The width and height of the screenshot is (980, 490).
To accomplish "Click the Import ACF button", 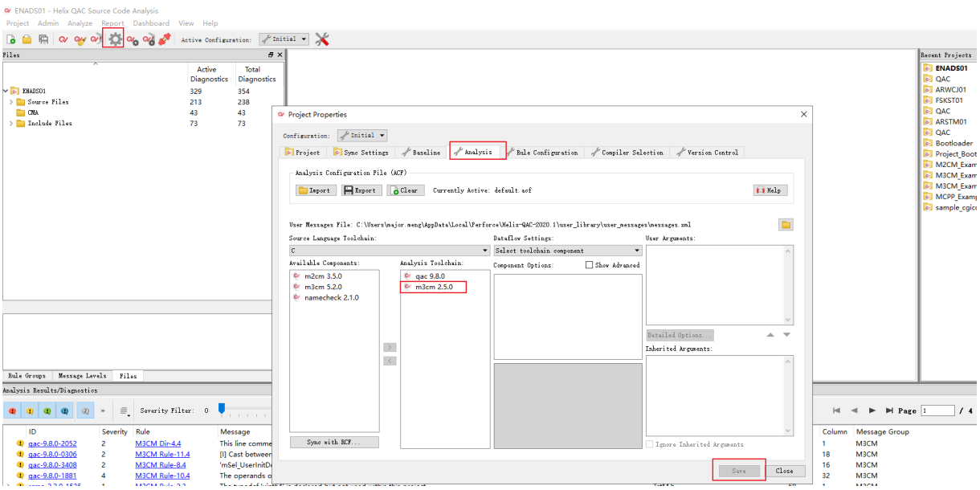I will tap(316, 190).
